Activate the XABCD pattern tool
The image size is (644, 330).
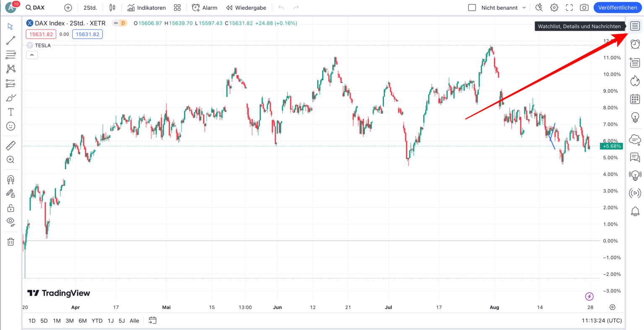(x=10, y=69)
